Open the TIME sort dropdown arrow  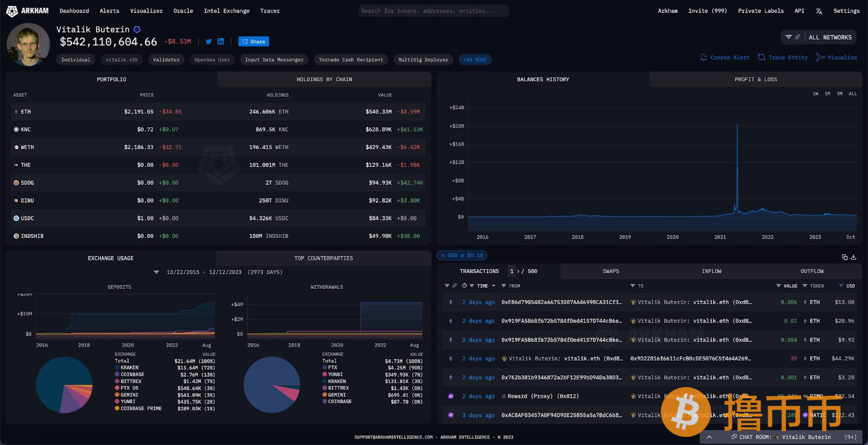click(494, 286)
